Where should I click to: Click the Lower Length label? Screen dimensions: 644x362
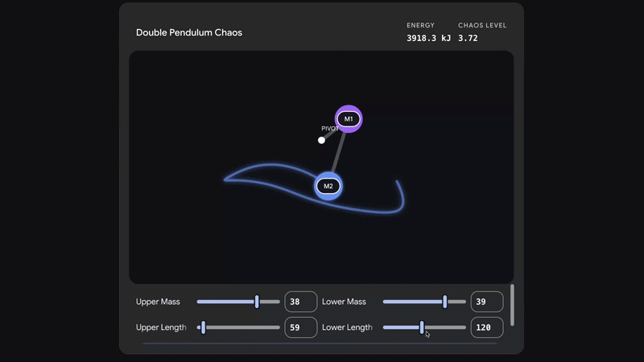click(x=347, y=327)
